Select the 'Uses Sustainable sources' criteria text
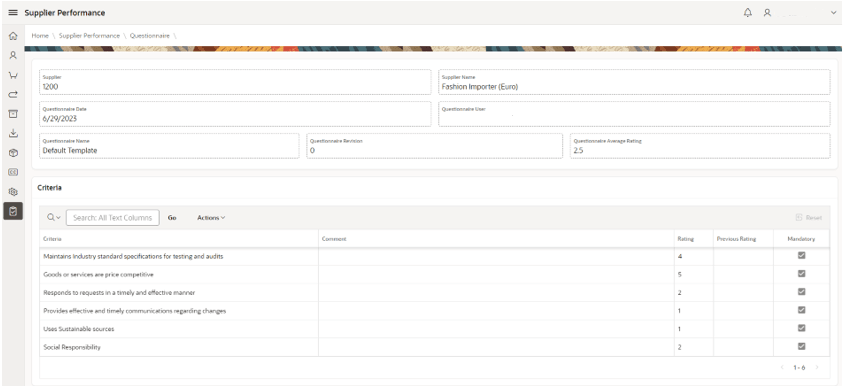The width and height of the screenshot is (845, 390). (79, 329)
